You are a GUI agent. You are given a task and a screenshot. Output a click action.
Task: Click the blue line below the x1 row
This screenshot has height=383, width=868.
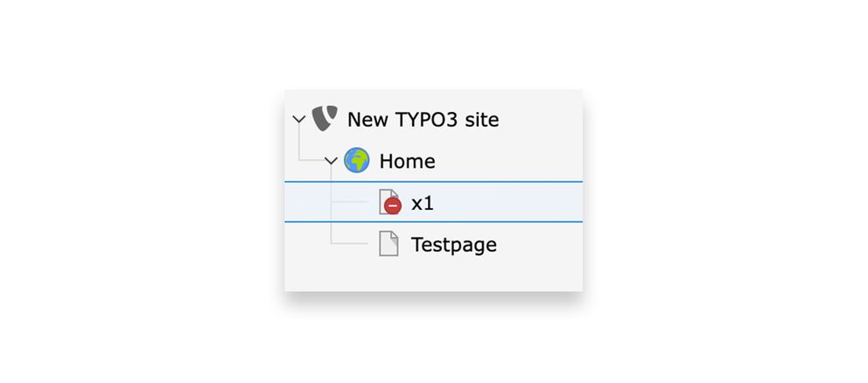(433, 221)
